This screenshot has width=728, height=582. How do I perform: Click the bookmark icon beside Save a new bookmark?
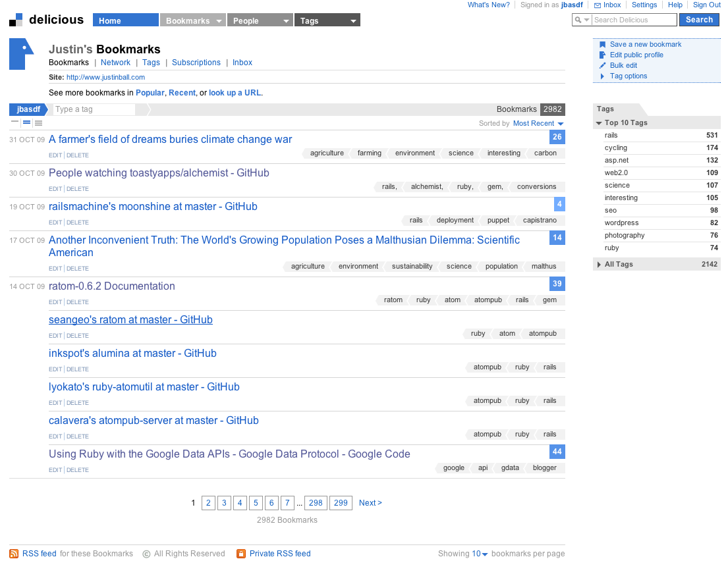click(x=602, y=45)
